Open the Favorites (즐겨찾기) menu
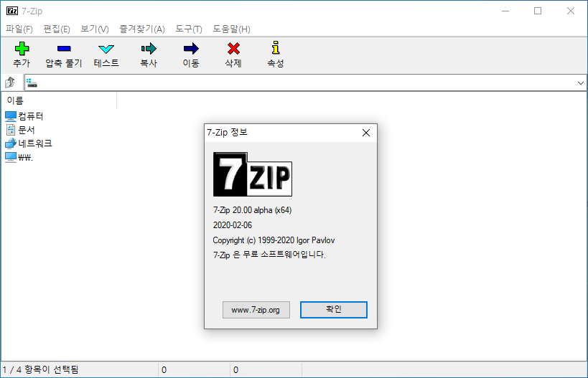The width and height of the screenshot is (588, 378). [142, 29]
